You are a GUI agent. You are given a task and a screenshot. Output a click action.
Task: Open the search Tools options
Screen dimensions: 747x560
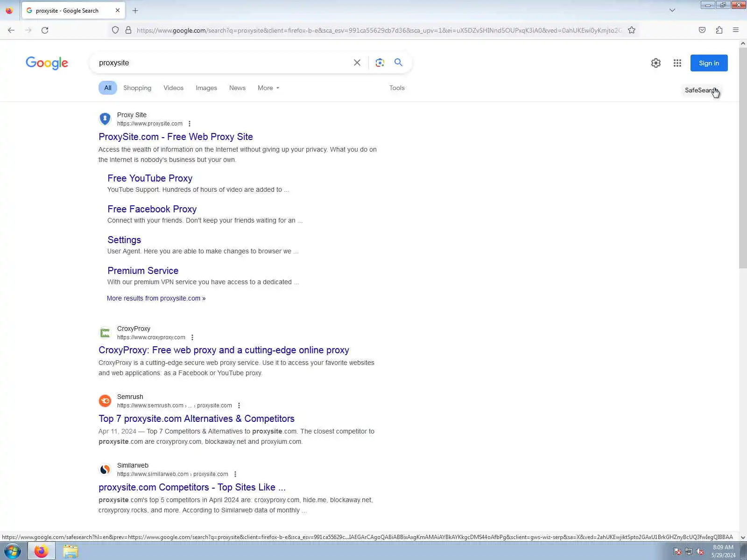click(x=397, y=88)
